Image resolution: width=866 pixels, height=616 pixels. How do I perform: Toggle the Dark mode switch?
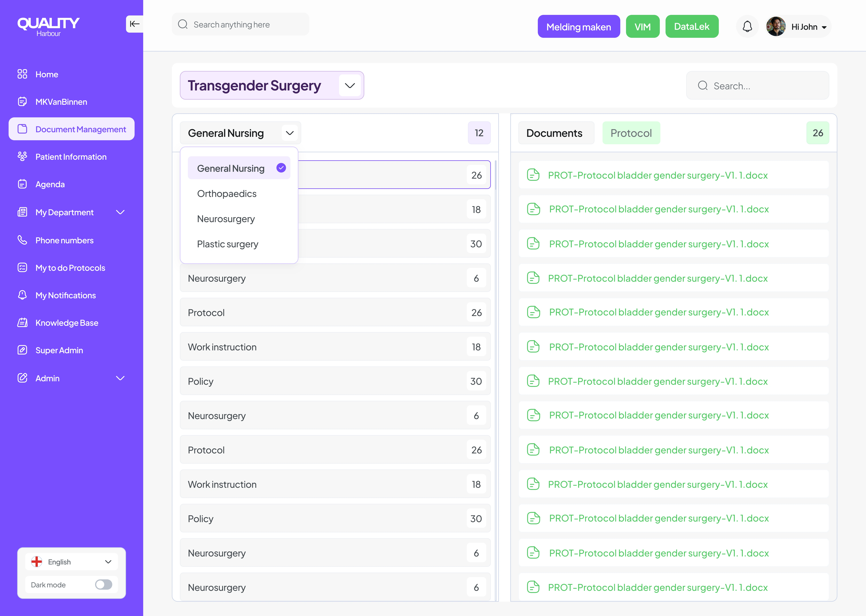click(x=104, y=585)
